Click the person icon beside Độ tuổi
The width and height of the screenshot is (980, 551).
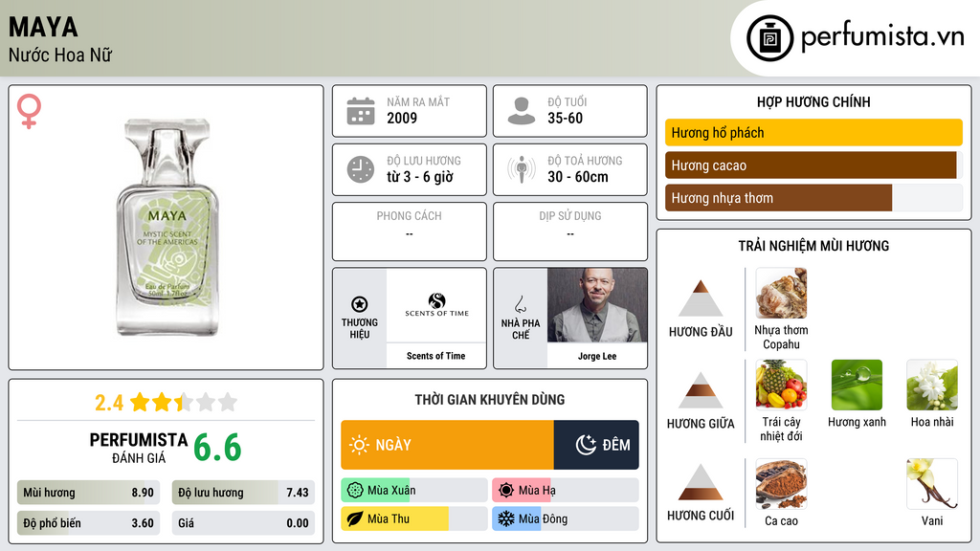click(522, 111)
